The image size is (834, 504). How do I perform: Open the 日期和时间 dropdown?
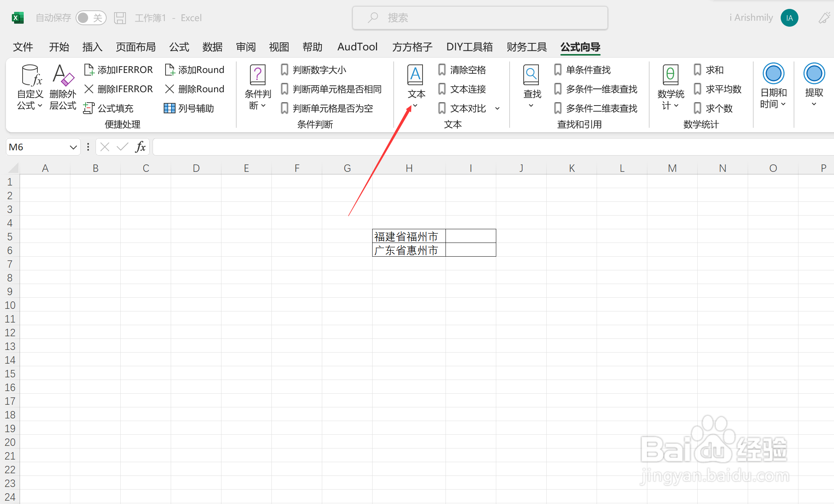click(x=773, y=86)
